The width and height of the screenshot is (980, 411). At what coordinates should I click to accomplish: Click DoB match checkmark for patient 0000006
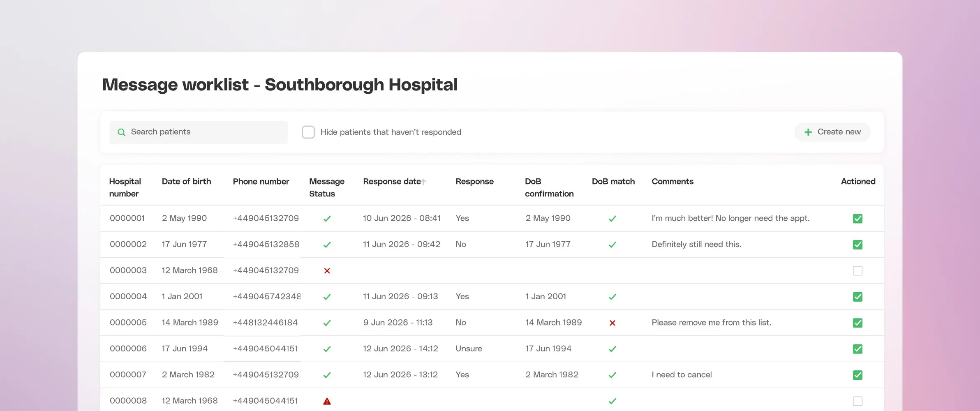tap(612, 349)
